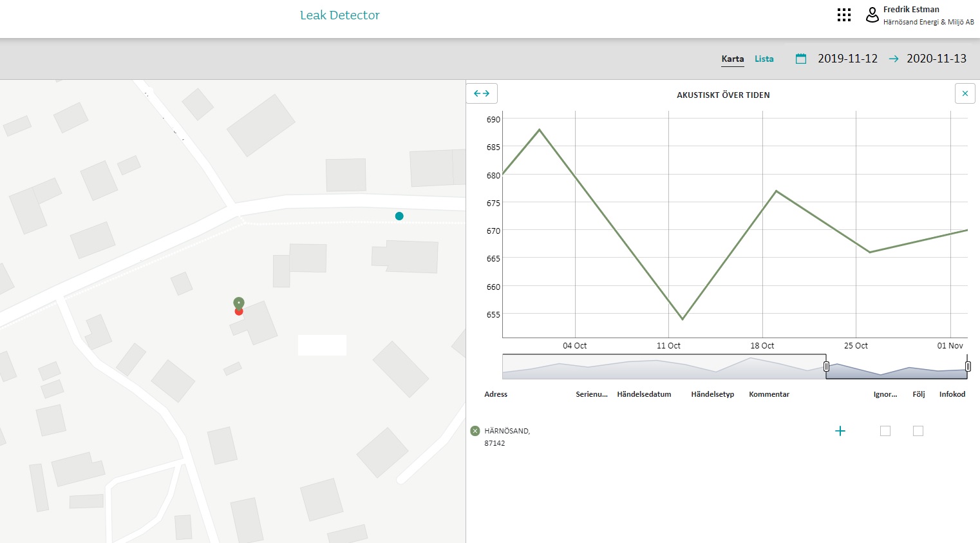Sort by the Händelsedatum column header
Image resolution: width=980 pixels, height=543 pixels.
point(644,394)
